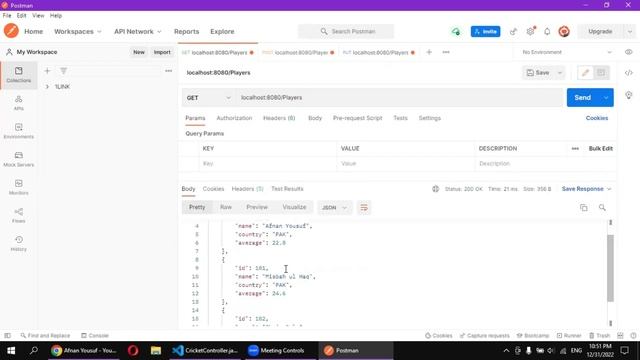This screenshot has height=360, width=640.
Task: Click the comments icon beside the pencil
Action: pyautogui.click(x=601, y=73)
